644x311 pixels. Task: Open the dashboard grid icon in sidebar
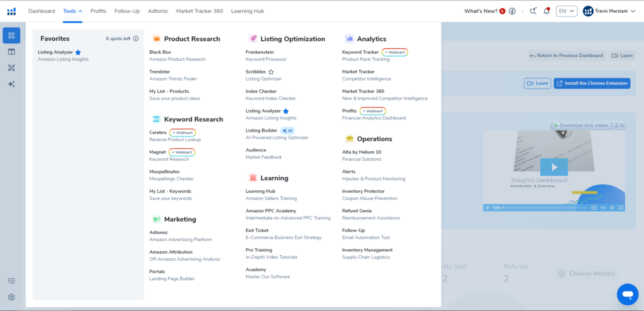pos(11,35)
